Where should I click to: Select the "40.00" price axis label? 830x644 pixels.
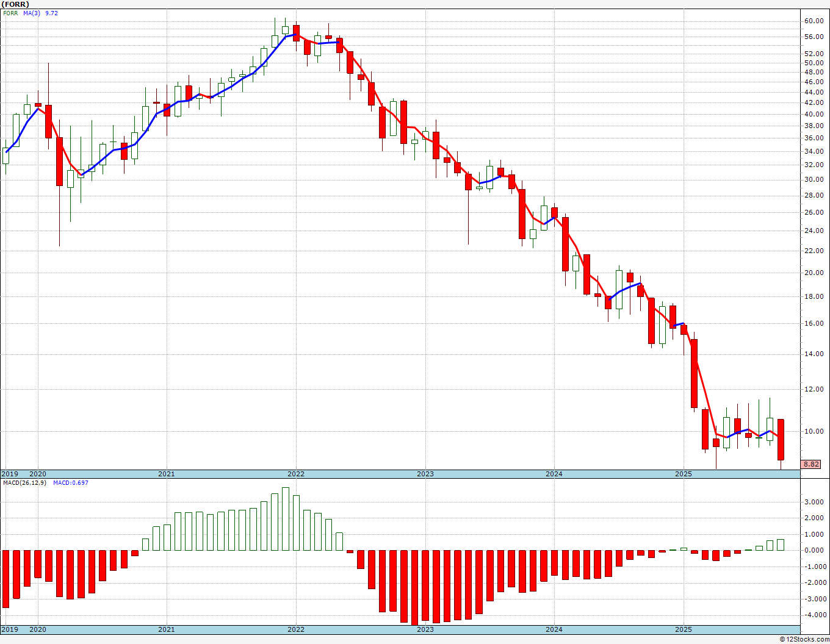coord(814,114)
